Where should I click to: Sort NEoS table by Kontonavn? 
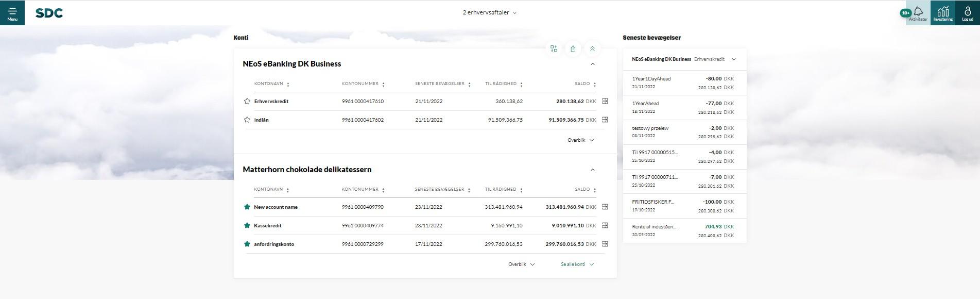(272, 84)
